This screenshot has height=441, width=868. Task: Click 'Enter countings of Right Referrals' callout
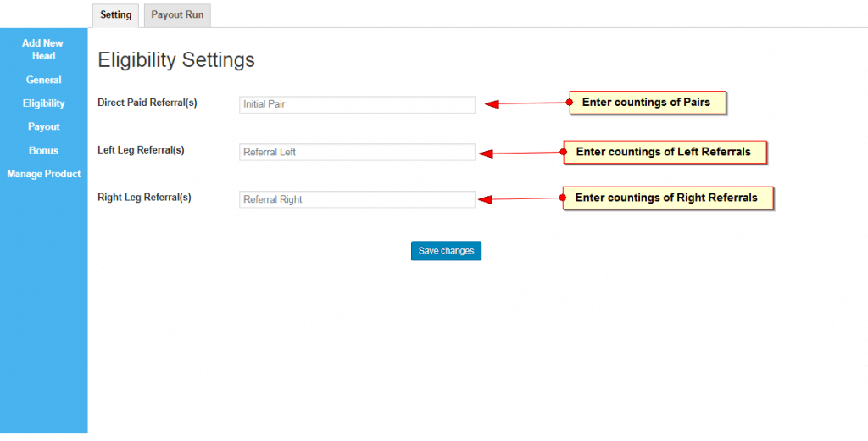pyautogui.click(x=666, y=198)
